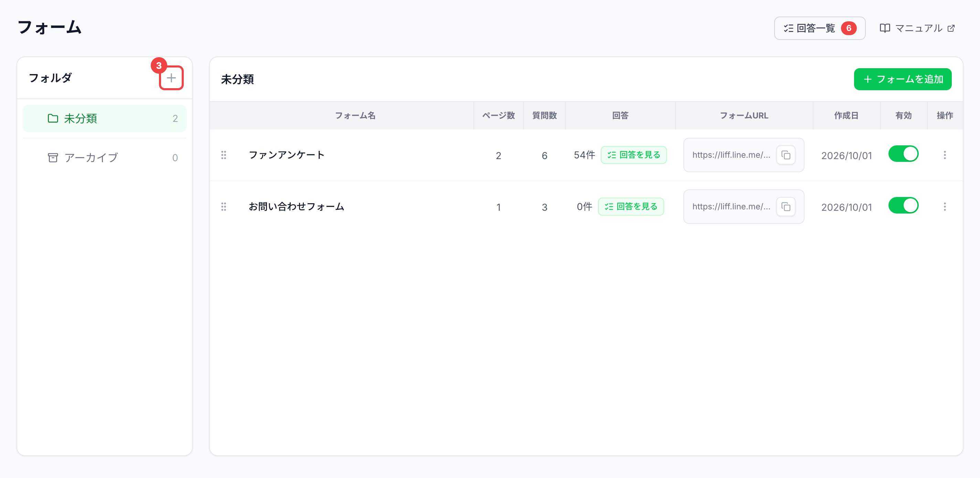Open the actions menu for ファンアンケート
Viewport: 980px width, 478px height.
945,155
